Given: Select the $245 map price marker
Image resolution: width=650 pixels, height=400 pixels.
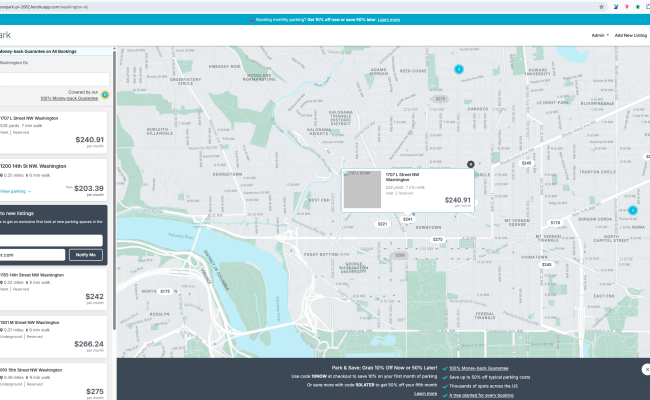Looking at the screenshot, I should [x=526, y=163].
